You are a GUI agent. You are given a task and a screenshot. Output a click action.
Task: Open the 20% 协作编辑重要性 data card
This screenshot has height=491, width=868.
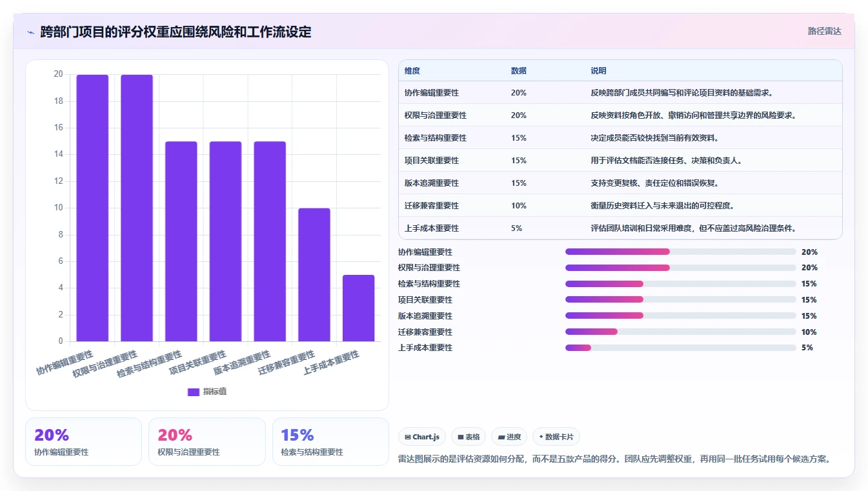click(x=83, y=441)
